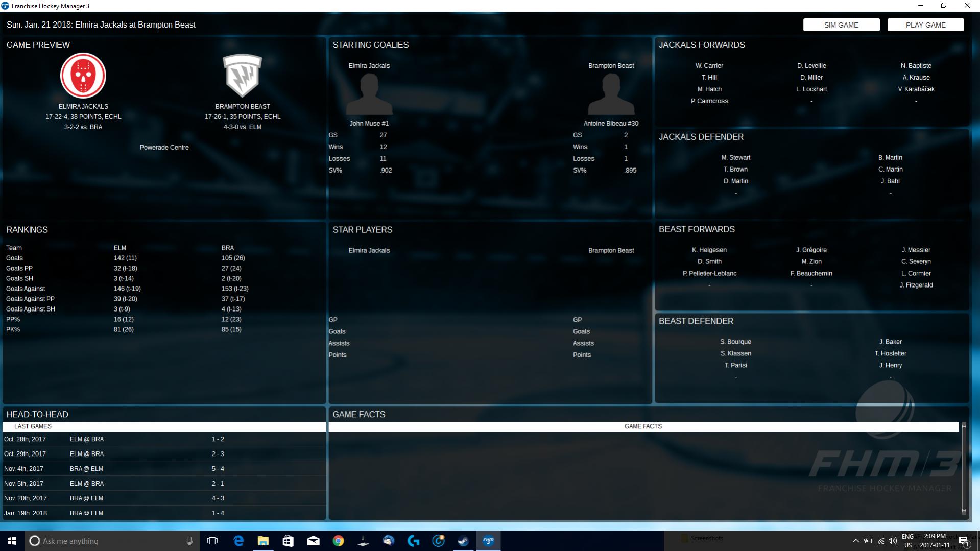Screen dimensions: 980x551
Task: Click Jackals defender J. Bahl
Action: point(890,181)
